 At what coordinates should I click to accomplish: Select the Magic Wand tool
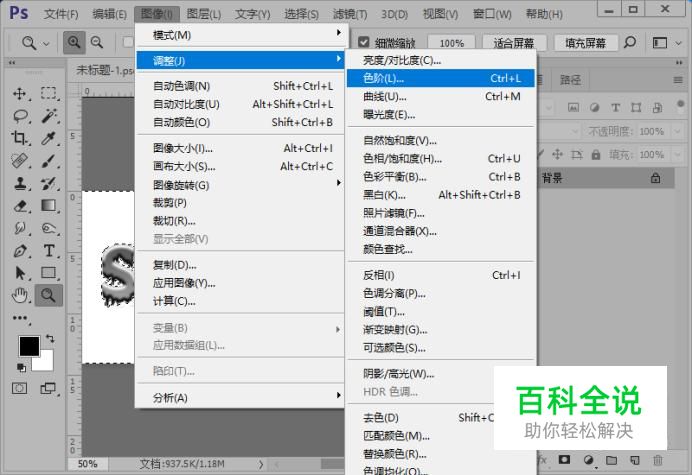(x=49, y=116)
